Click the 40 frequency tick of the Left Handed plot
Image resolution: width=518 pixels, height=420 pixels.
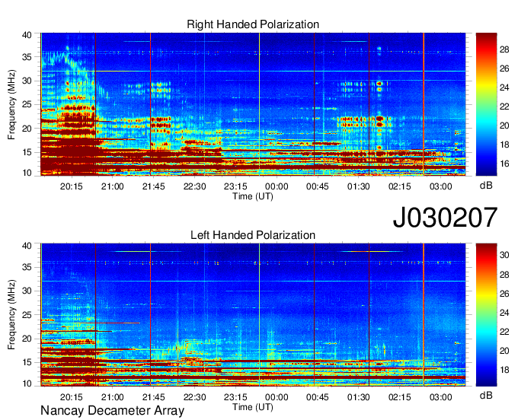pyautogui.click(x=27, y=246)
